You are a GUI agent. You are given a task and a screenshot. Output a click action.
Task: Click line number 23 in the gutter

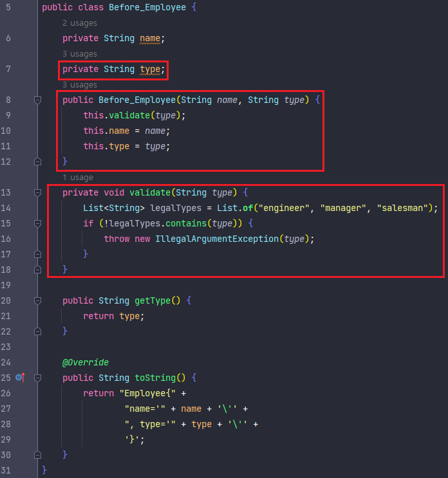click(x=6, y=347)
